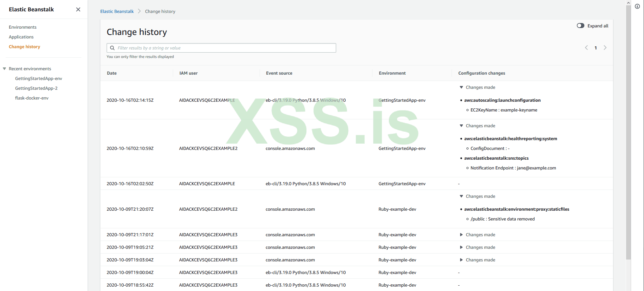Image resolution: width=644 pixels, height=291 pixels.
Task: Click the date 2020-10-09T19:03:04Z
Action: coord(130,260)
